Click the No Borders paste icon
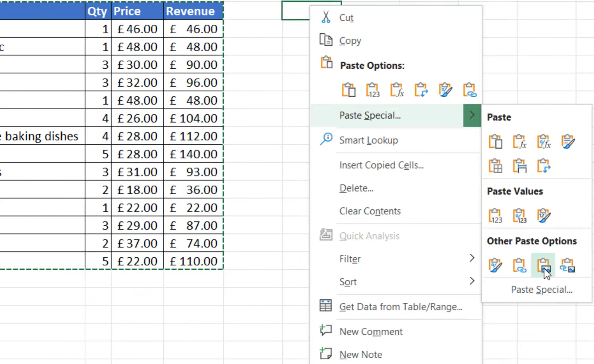594x364 pixels. click(x=495, y=166)
